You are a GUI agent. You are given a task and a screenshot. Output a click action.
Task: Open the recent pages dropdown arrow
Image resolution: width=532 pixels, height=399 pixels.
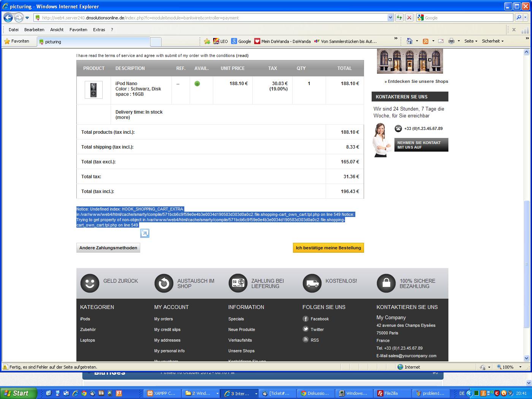tap(27, 18)
